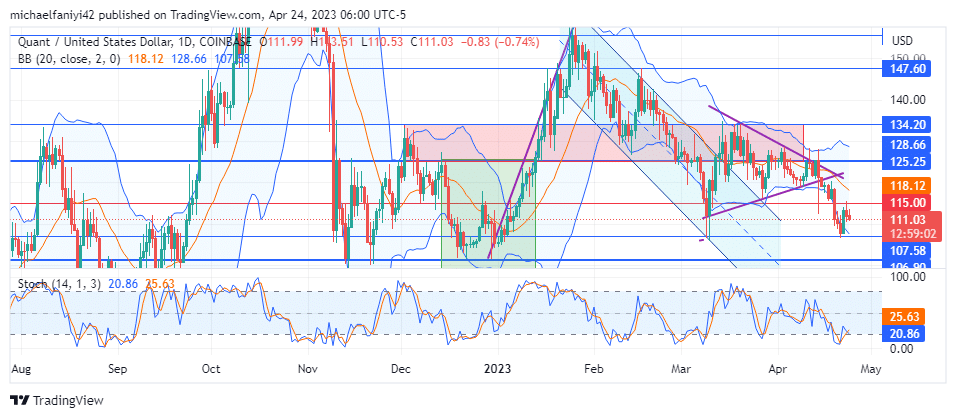This screenshot has height=418, width=956.
Task: Click the 125.25 price level label
Action: pyautogui.click(x=906, y=161)
